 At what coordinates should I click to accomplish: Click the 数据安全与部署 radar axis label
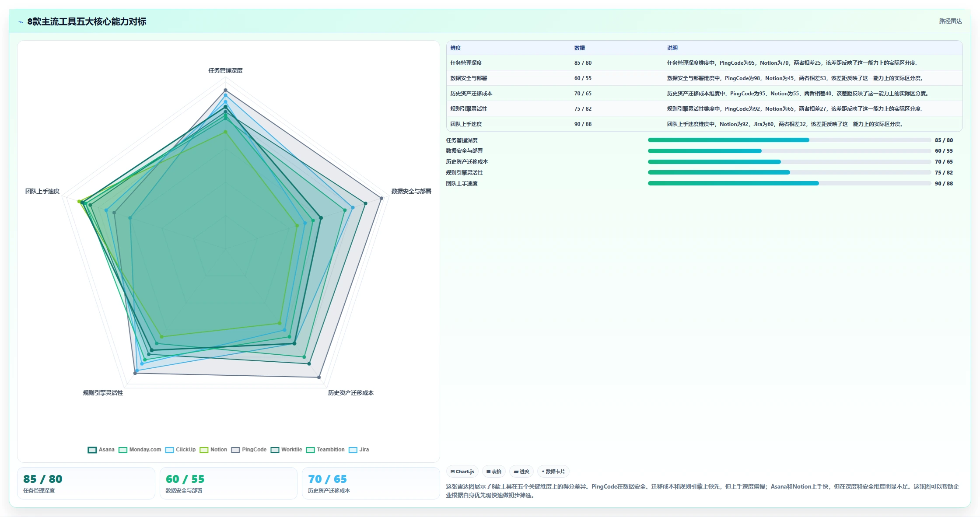pos(411,191)
